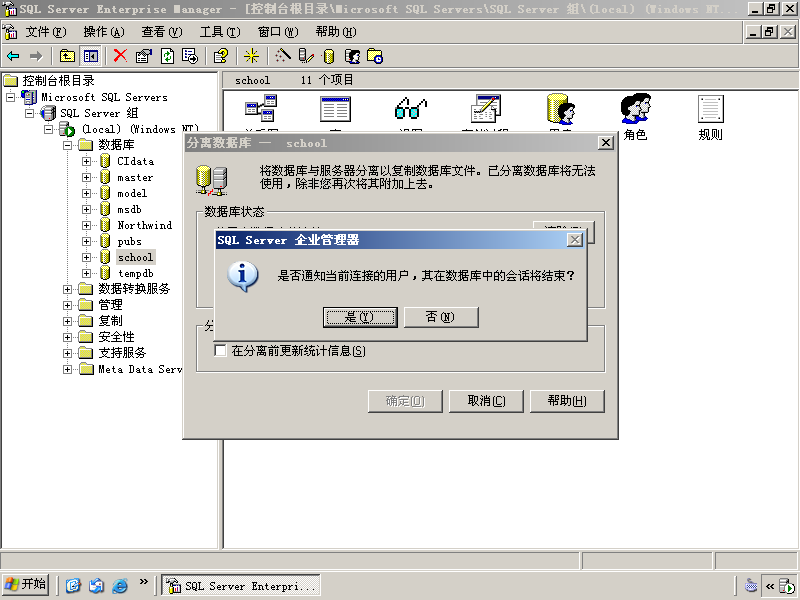Click 否(N) in the message box
Screen dimensions: 800x600
[x=441, y=317]
